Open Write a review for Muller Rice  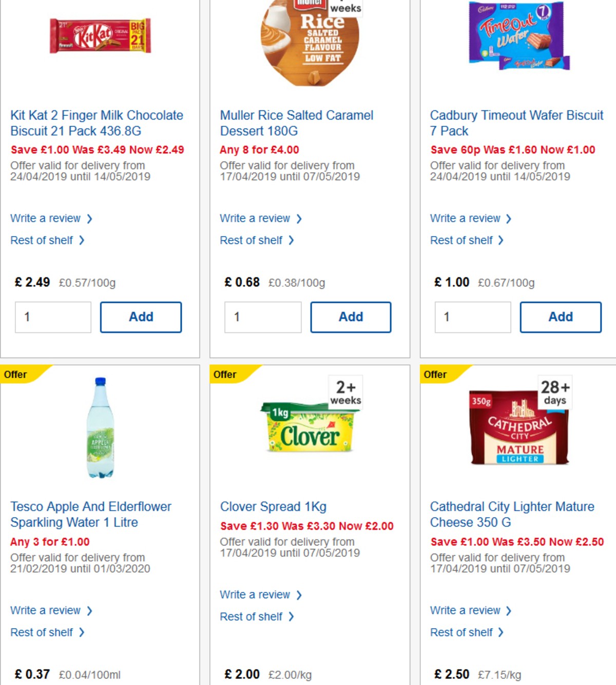coord(256,218)
